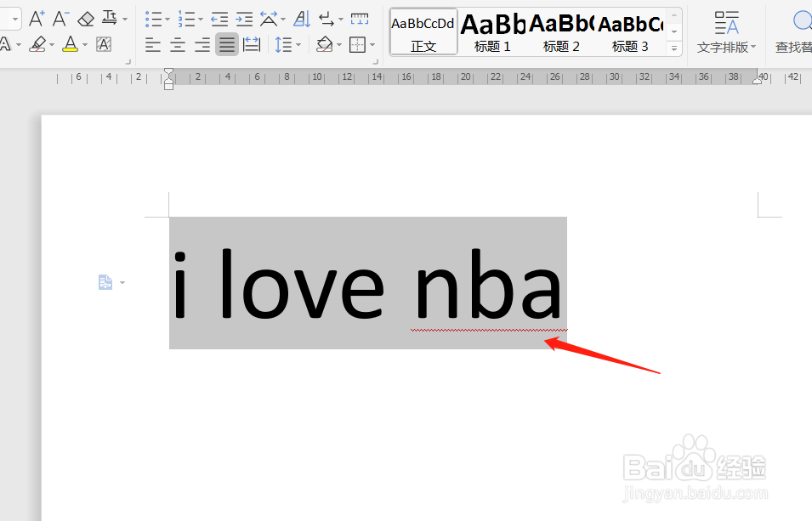812x521 pixels.
Task: Click the right indent marker on the ruler
Action: point(757,80)
